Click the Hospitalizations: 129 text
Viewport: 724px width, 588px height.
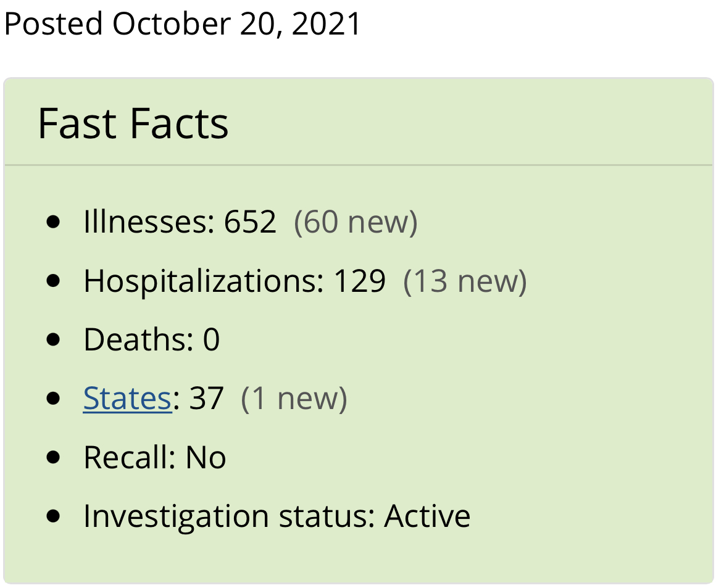coord(235,281)
